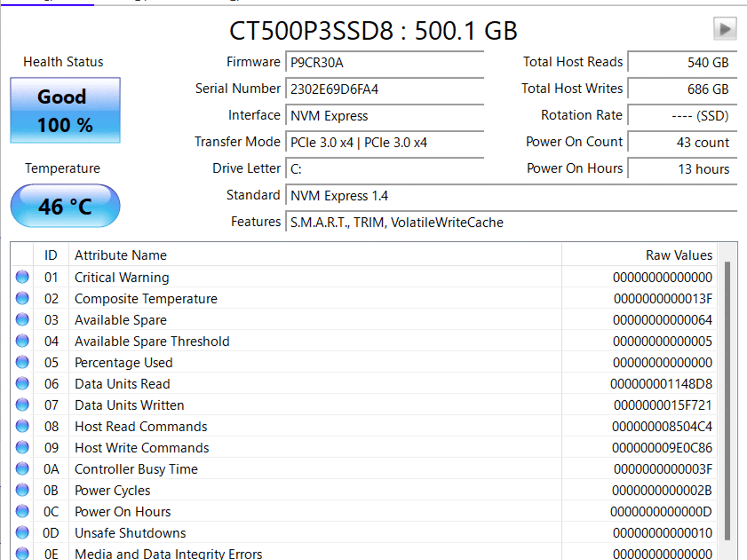Click ID cell 0D
747x560 pixels.
point(51,533)
